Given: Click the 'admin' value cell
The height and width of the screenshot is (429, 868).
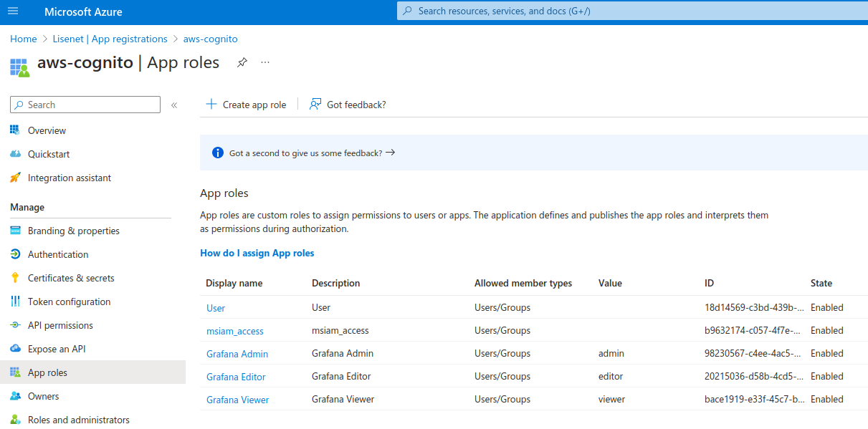Looking at the screenshot, I should pos(611,353).
